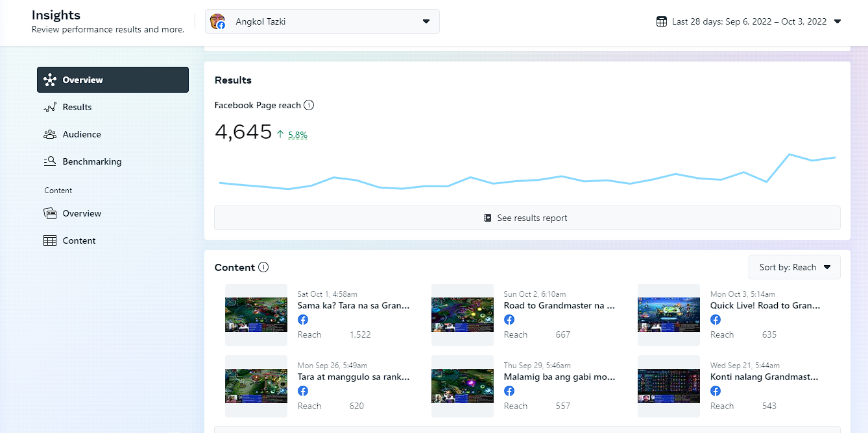
Task: Open the Overview section in the sidebar
Action: [113, 80]
